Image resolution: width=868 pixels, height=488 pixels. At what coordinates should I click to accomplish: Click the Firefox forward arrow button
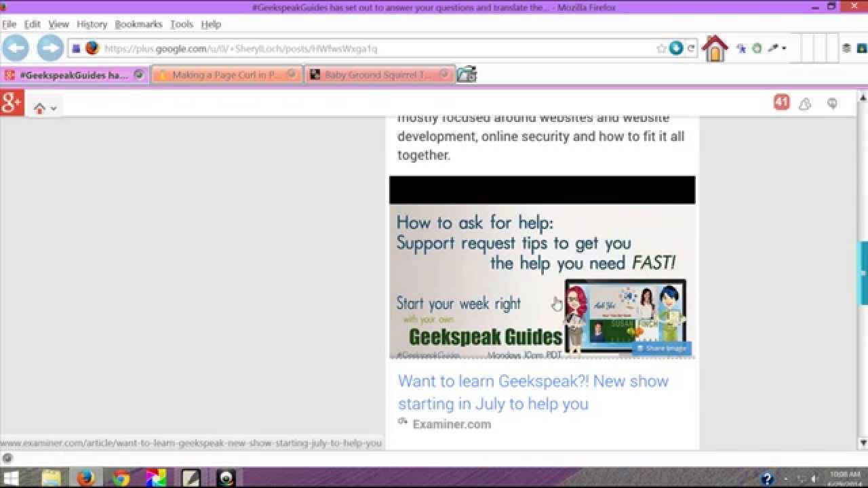pyautogui.click(x=50, y=48)
